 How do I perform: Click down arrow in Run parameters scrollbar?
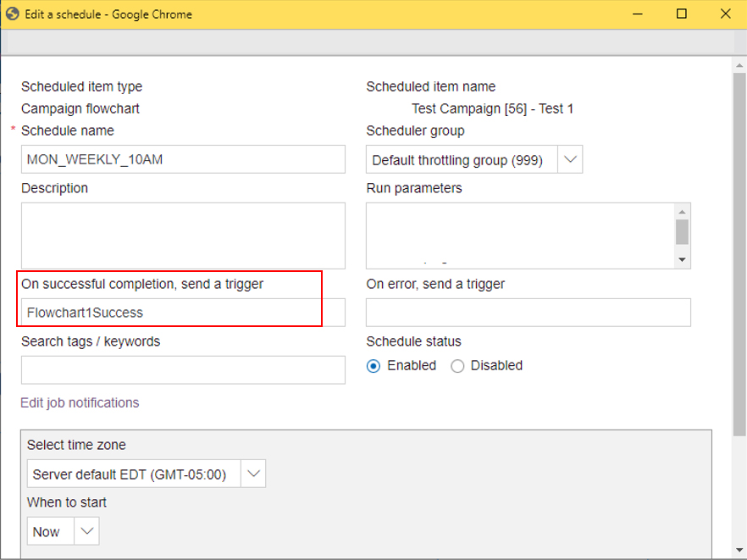tap(683, 260)
